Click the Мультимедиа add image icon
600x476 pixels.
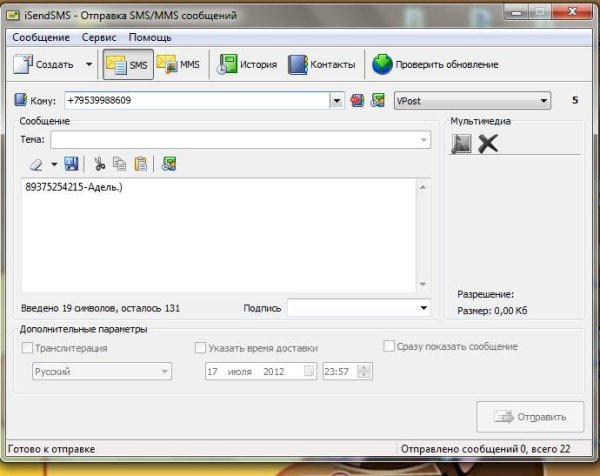(x=461, y=144)
